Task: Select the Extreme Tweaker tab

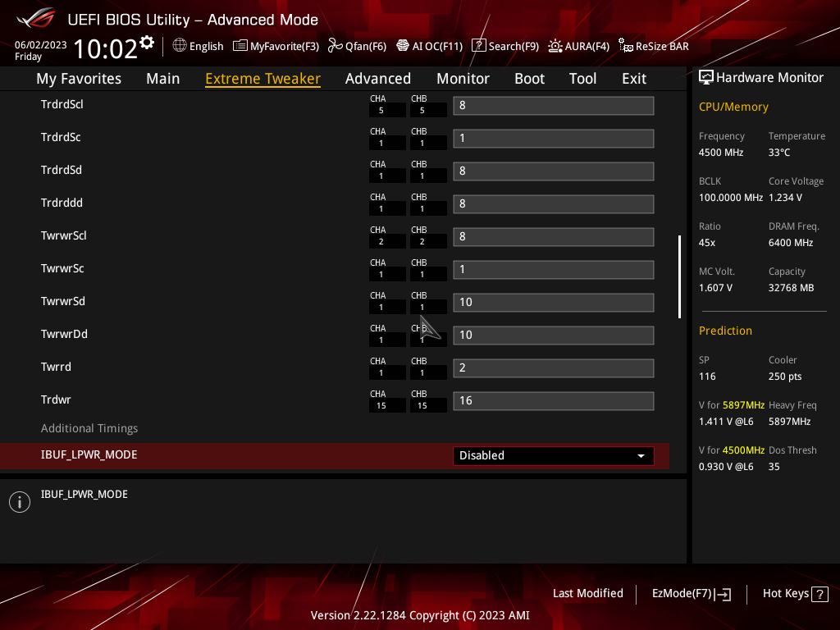Action: (x=263, y=79)
